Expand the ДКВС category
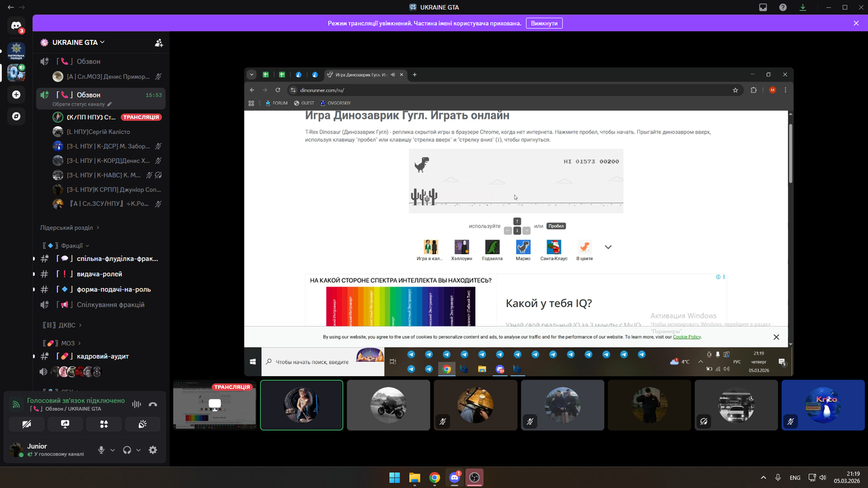Image resolution: width=868 pixels, height=488 pixels. [62, 325]
